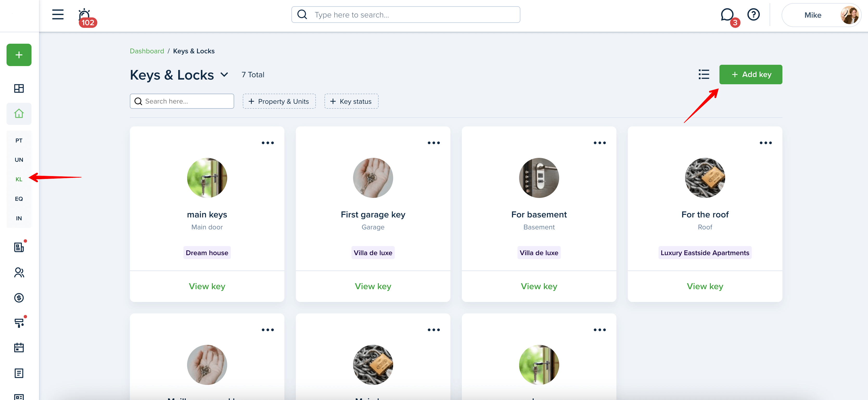
Task: Open the Property & Units filter
Action: pyautogui.click(x=279, y=101)
